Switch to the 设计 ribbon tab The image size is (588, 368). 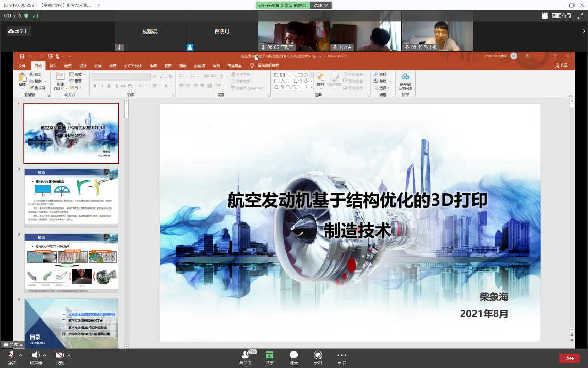[83, 66]
